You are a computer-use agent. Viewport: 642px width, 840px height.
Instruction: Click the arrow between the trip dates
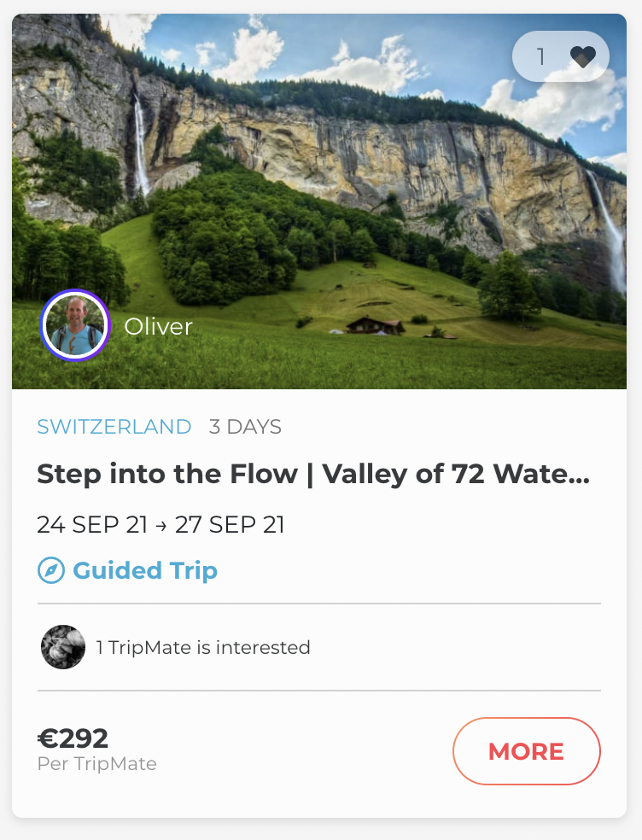click(161, 524)
